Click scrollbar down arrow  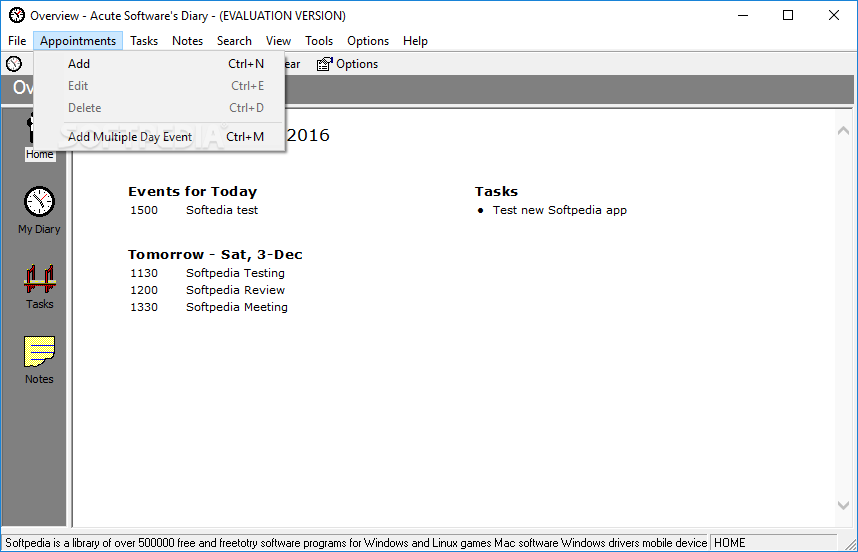coord(843,505)
